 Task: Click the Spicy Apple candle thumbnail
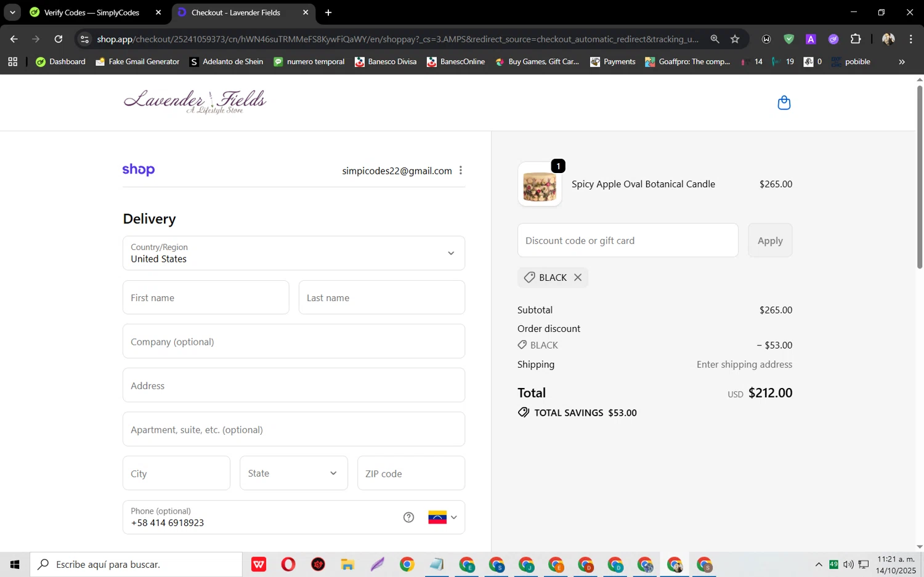pyautogui.click(x=540, y=184)
